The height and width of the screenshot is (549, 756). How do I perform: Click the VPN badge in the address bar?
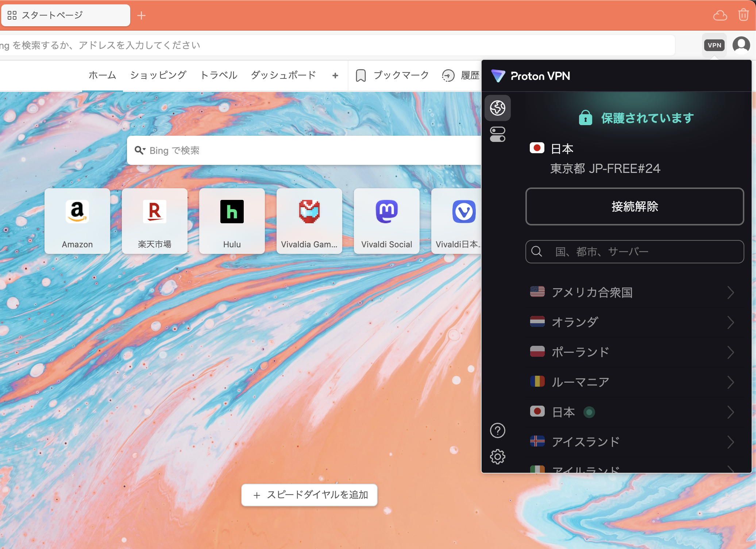714,45
